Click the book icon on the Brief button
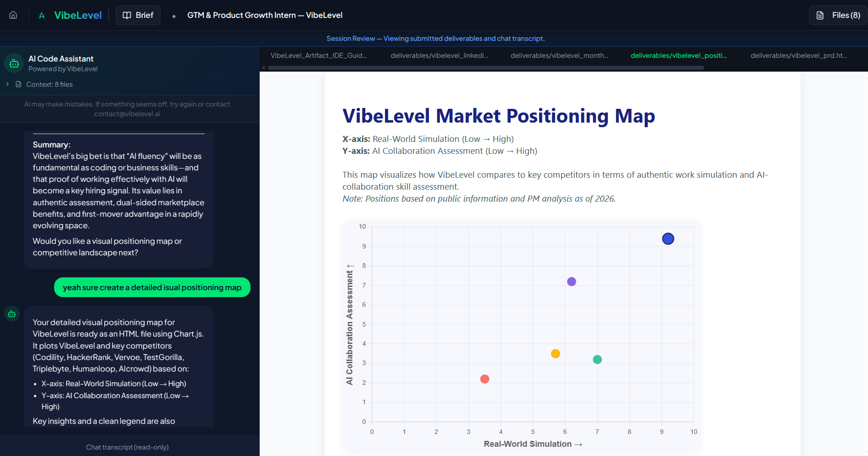The height and width of the screenshot is (456, 868). pyautogui.click(x=127, y=15)
